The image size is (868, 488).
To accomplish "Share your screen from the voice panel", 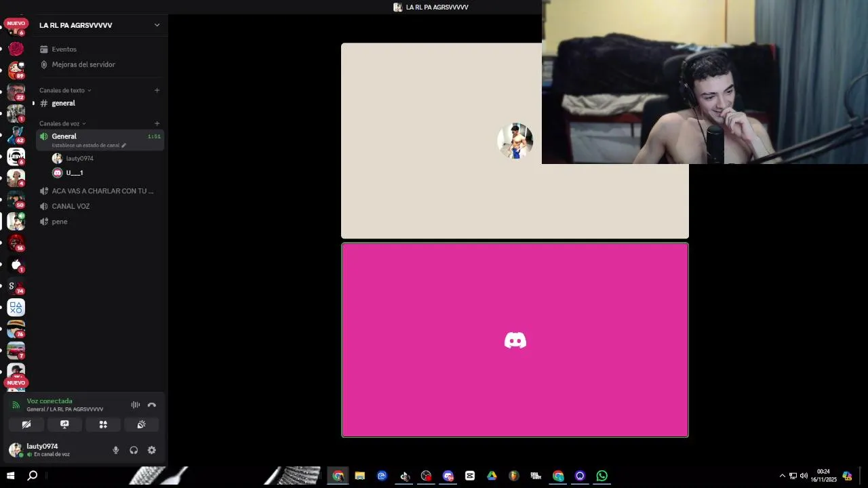I will pos(64,424).
